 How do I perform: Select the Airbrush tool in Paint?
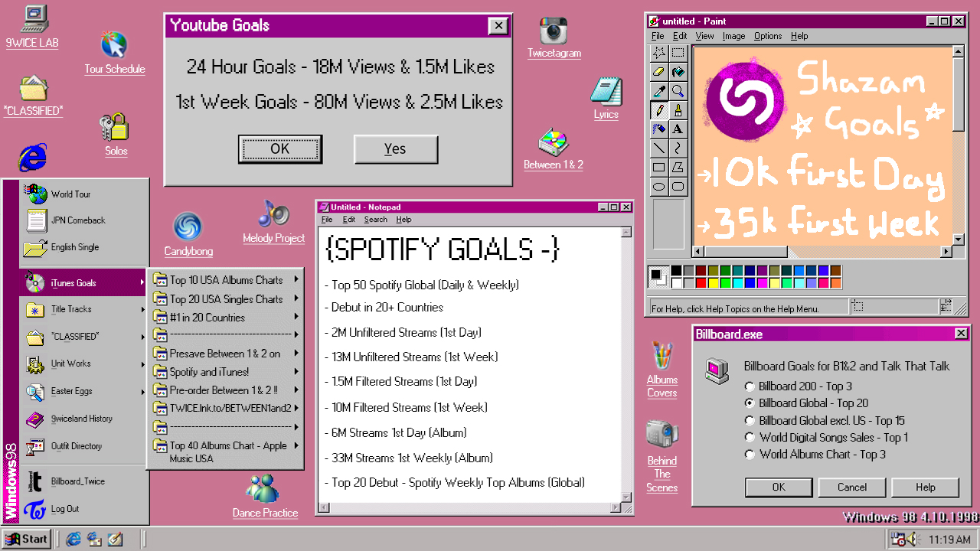658,129
